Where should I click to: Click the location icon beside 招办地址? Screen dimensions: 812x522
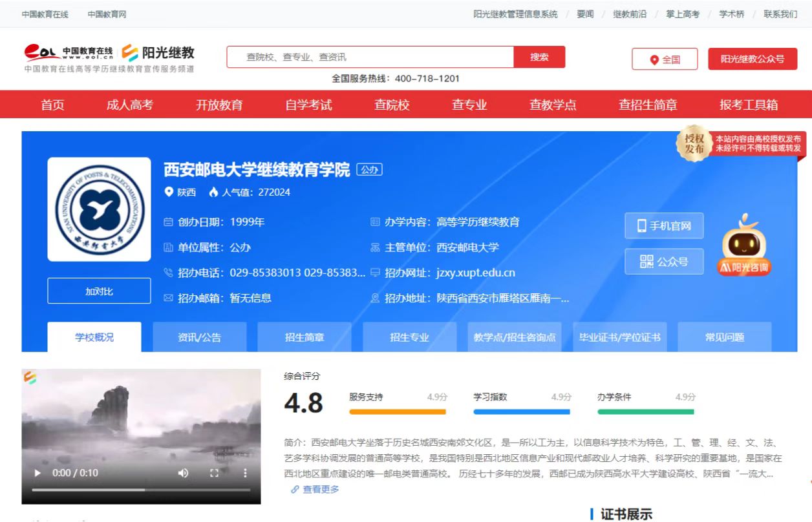[376, 298]
